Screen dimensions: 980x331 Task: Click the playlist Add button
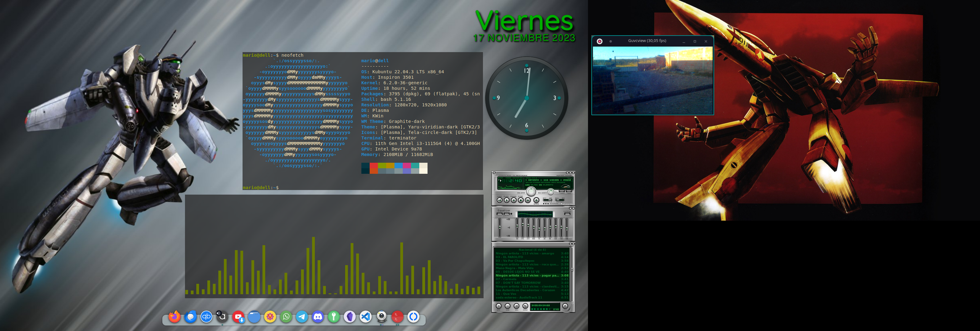pos(499,306)
